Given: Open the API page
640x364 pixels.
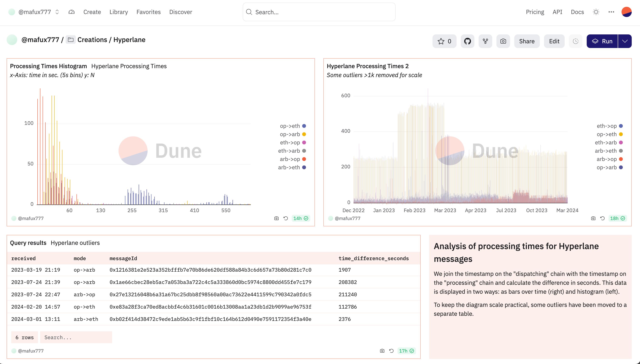Looking at the screenshot, I should pos(557,12).
